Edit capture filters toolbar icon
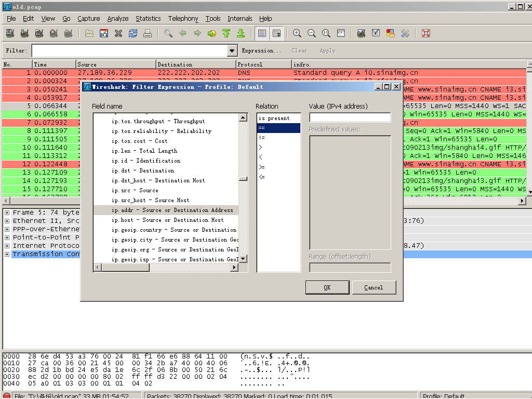This screenshot has width=532, height=399. (x=362, y=33)
